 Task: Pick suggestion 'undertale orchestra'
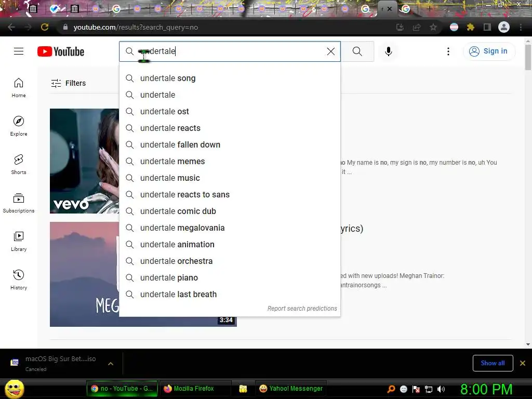230,261
